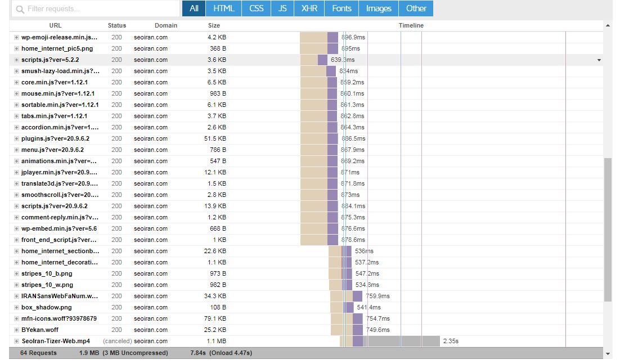Viewport: 620px width, 364px height.
Task: Expand the menu.js?ver=20.9.6.2 request
Action: (17, 150)
